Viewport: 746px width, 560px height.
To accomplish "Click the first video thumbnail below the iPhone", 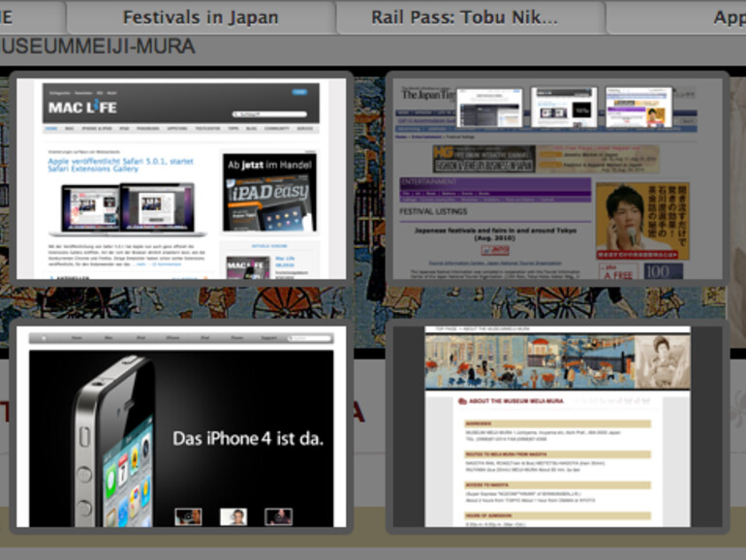I will point(188,516).
